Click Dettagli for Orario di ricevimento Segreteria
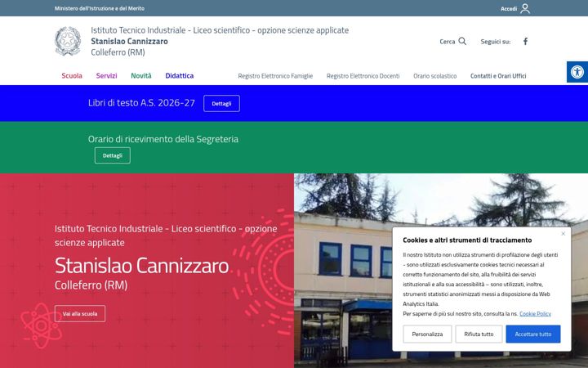This screenshot has width=588, height=368. tap(113, 155)
